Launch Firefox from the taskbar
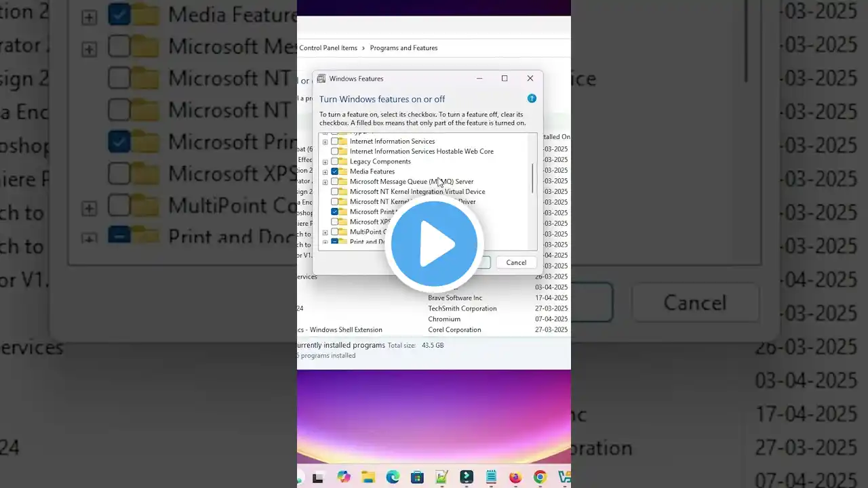Viewport: 868px width, 488px height. [x=515, y=477]
